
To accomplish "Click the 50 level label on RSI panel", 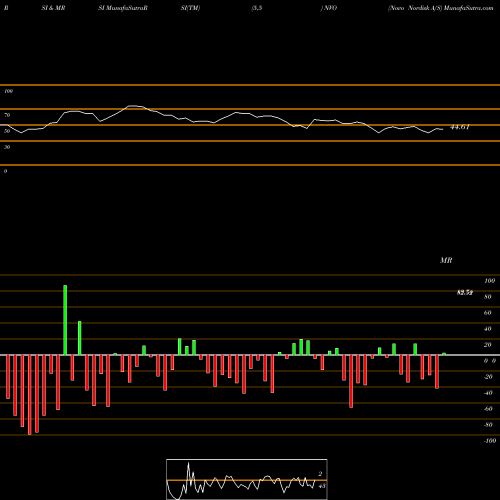I will click(x=7, y=131).
